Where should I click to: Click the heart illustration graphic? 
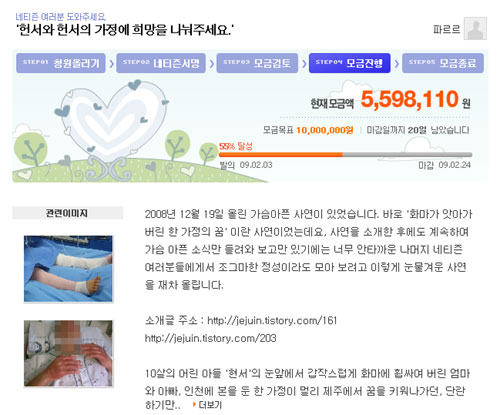112,122
